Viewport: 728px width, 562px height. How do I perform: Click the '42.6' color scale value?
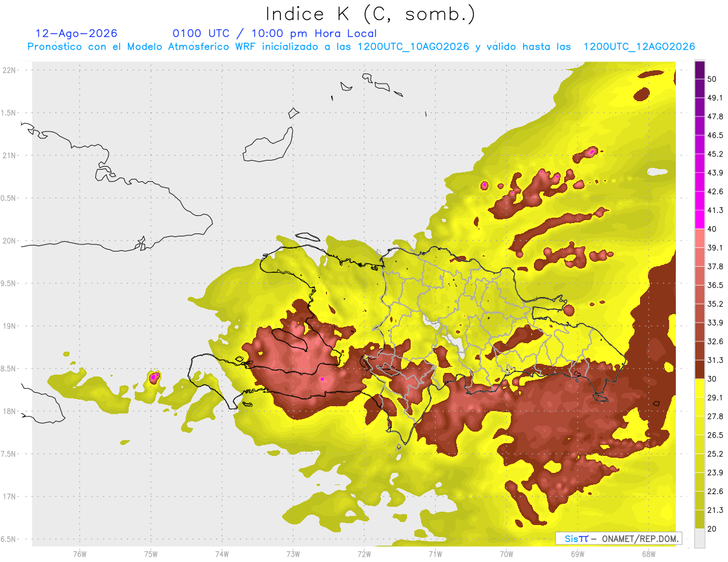[715, 192]
